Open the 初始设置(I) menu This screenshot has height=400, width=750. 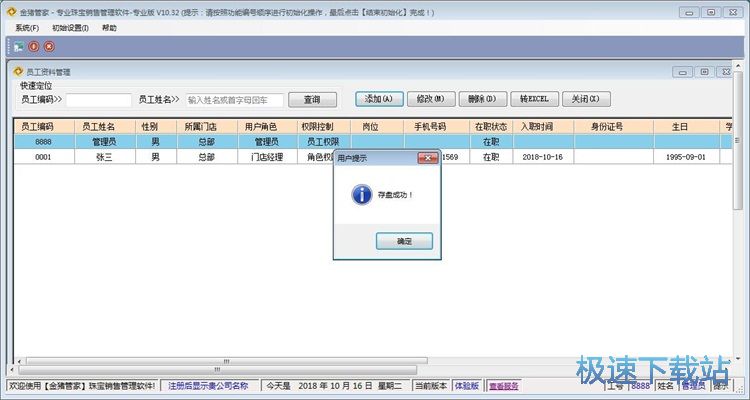(x=70, y=28)
